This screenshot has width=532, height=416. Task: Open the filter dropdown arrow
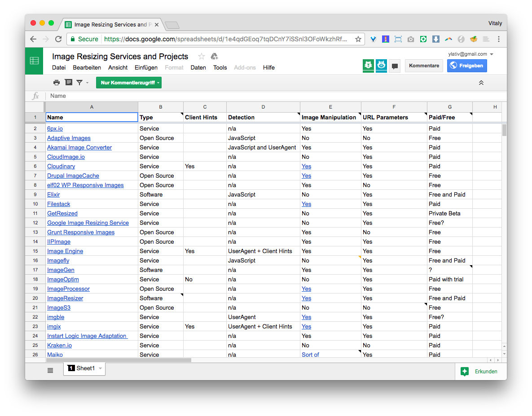87,83
